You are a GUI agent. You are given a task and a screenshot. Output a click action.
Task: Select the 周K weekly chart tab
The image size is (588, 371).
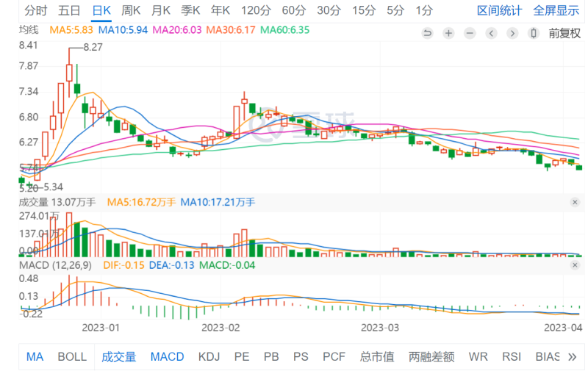click(131, 10)
